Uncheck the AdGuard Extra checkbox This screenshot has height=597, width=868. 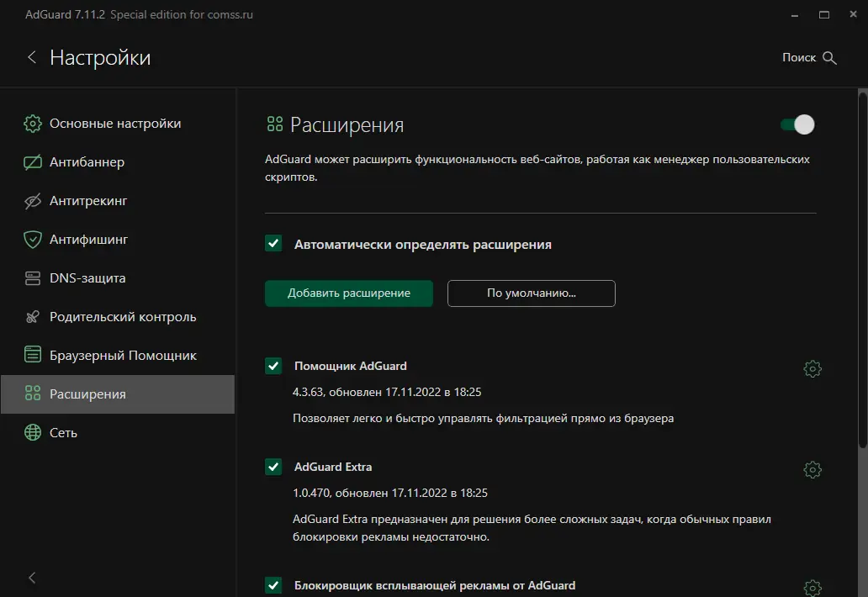tap(273, 467)
